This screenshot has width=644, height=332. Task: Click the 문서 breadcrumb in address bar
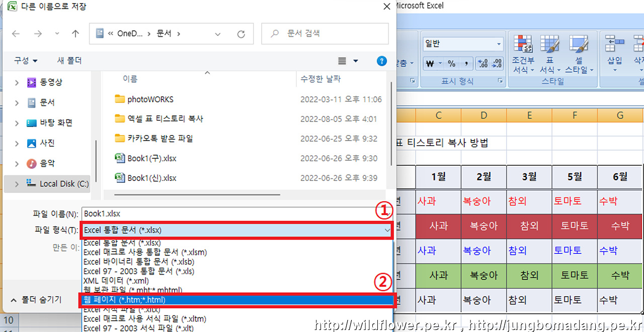tap(164, 34)
